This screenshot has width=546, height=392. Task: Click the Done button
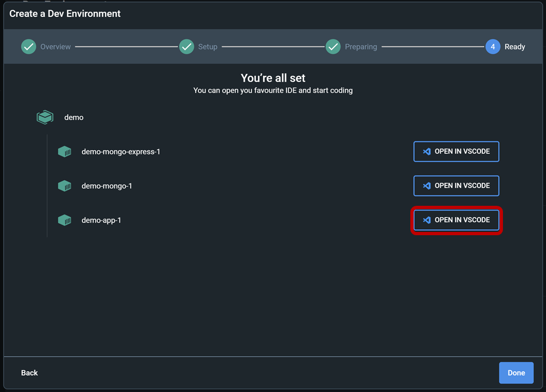click(x=516, y=373)
